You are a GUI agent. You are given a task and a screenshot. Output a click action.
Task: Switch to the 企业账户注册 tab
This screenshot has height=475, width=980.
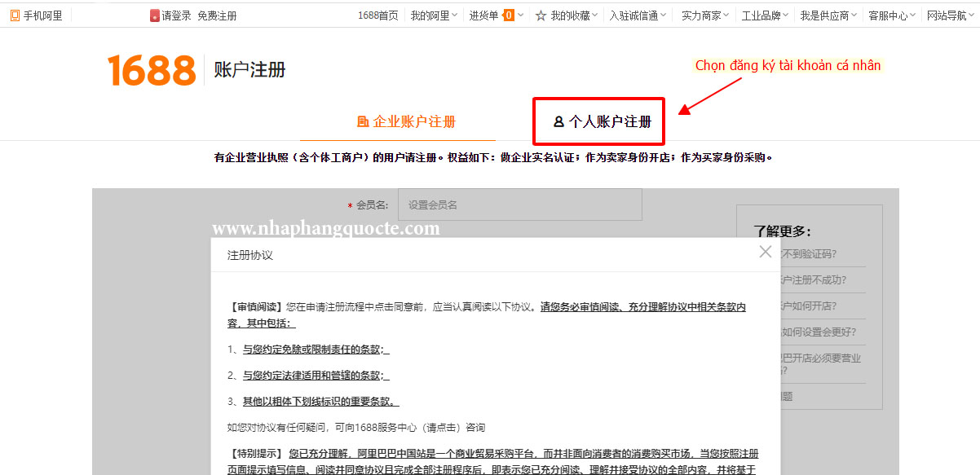[x=406, y=122]
